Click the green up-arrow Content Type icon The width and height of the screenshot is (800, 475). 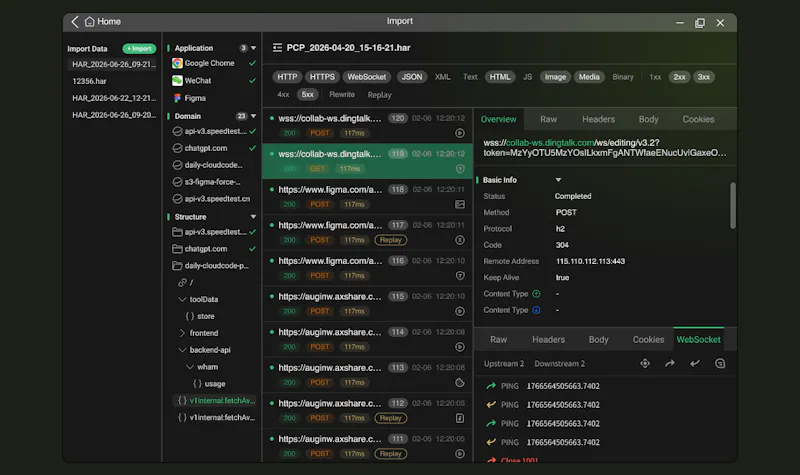click(x=536, y=294)
